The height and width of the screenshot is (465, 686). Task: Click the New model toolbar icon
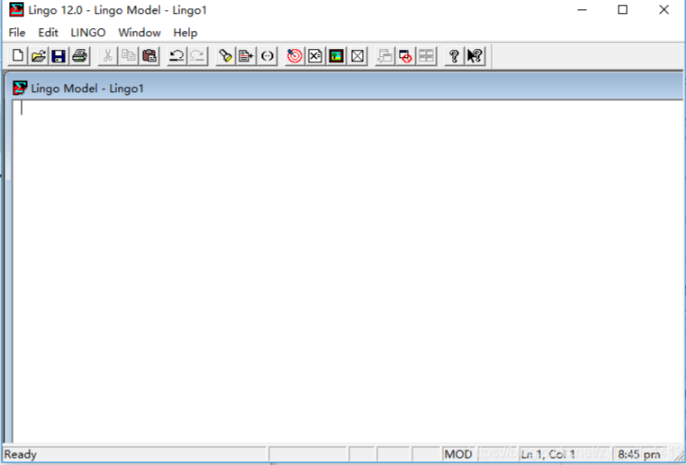click(x=17, y=56)
